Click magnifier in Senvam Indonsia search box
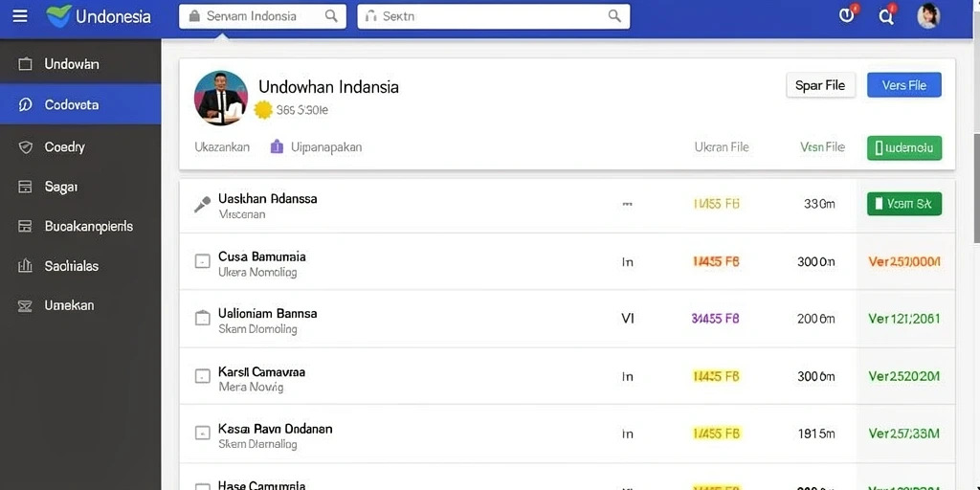The image size is (980, 490). [331, 16]
